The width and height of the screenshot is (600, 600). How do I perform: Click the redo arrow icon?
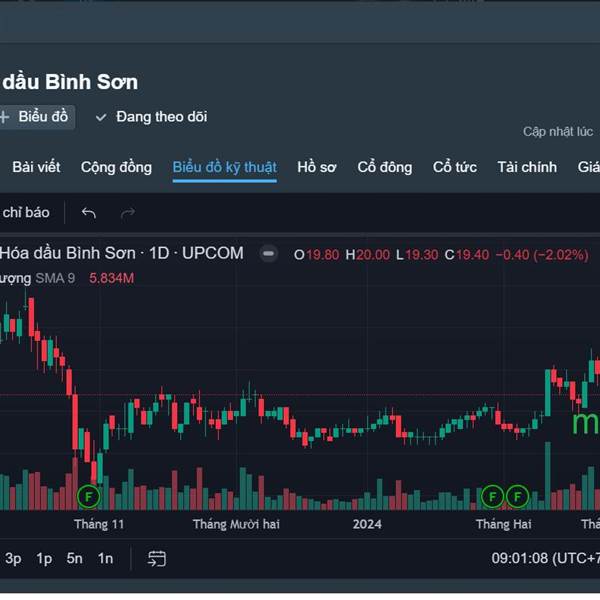coord(128,213)
